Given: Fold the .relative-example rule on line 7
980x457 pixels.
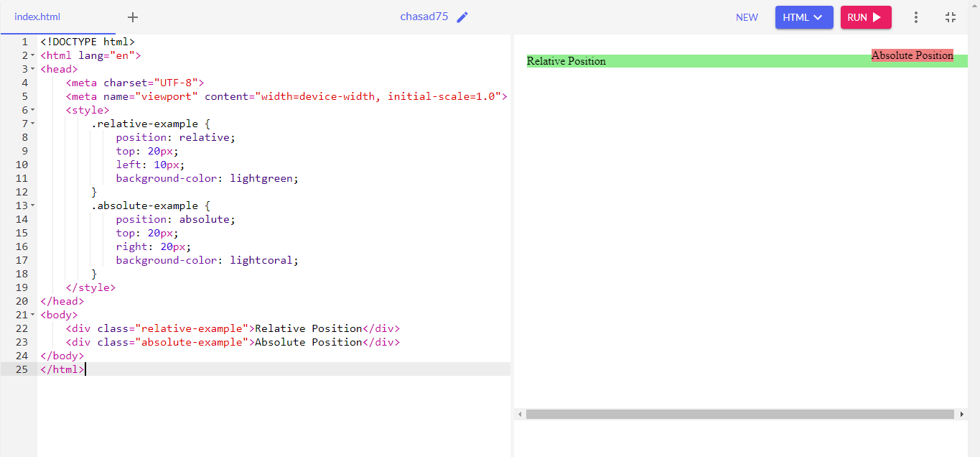Looking at the screenshot, I should point(33,124).
